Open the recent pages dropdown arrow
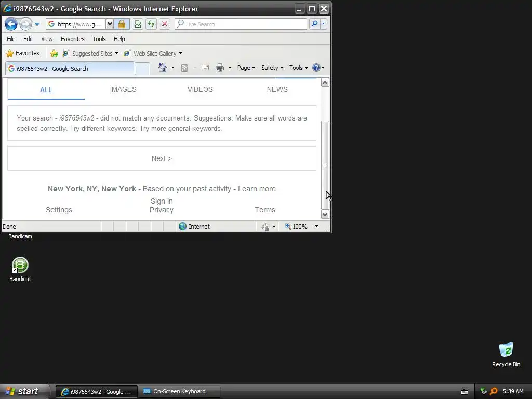 [x=37, y=24]
